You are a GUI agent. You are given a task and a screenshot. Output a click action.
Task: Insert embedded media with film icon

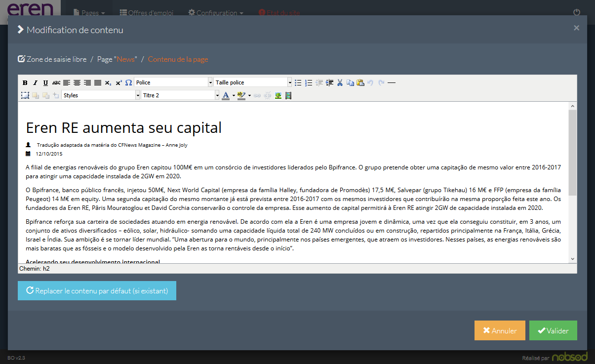(x=288, y=95)
